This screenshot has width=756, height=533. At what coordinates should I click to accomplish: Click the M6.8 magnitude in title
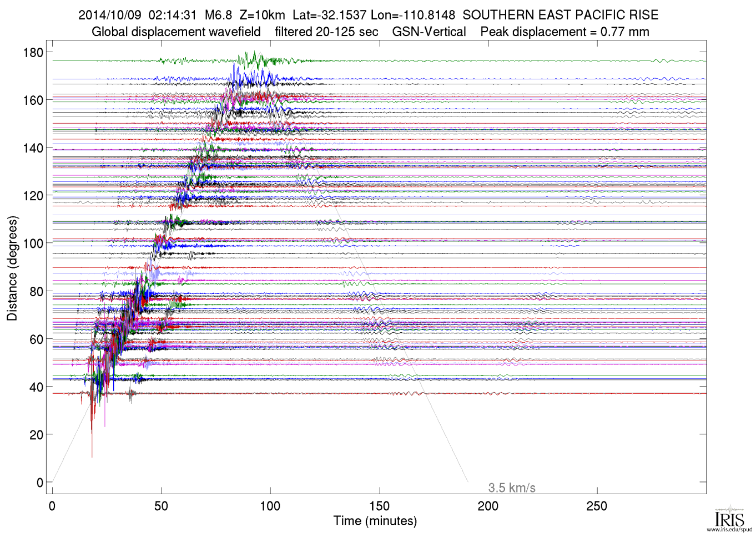218,15
